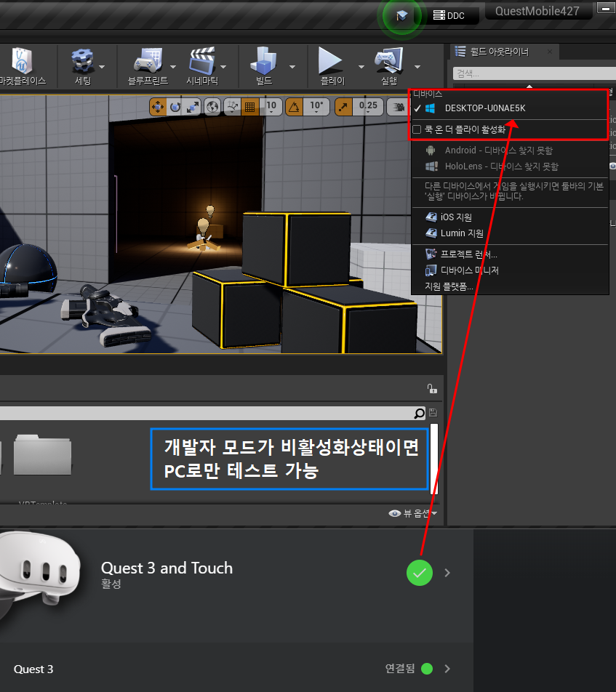The width and height of the screenshot is (616, 692).
Task: Close the World Outliner tab
Action: pyautogui.click(x=549, y=52)
